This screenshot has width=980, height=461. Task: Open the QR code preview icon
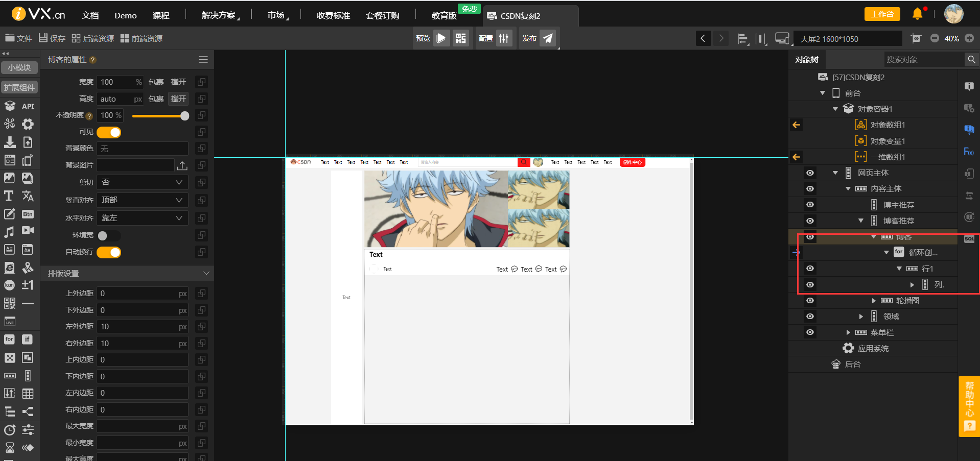[461, 38]
